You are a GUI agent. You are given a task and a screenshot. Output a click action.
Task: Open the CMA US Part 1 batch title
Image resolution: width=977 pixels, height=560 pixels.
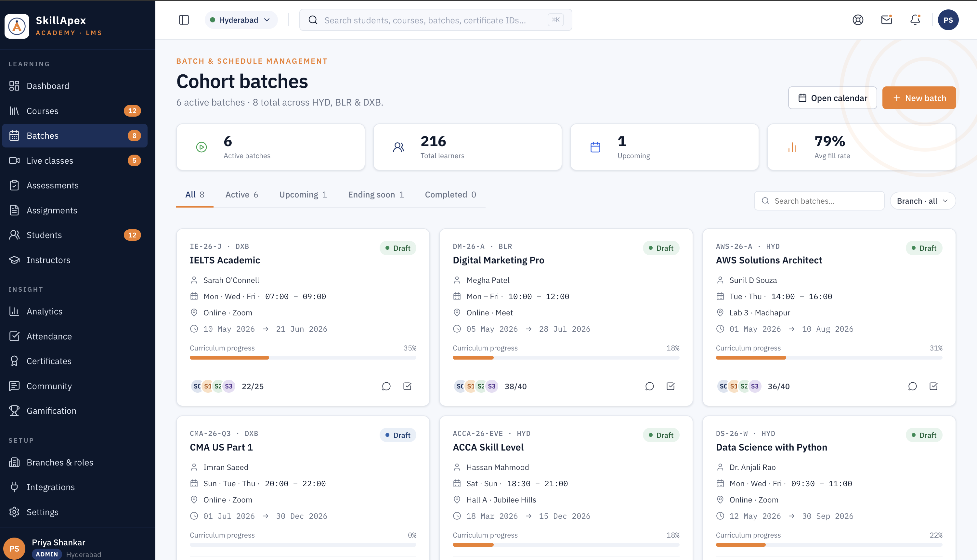(221, 447)
